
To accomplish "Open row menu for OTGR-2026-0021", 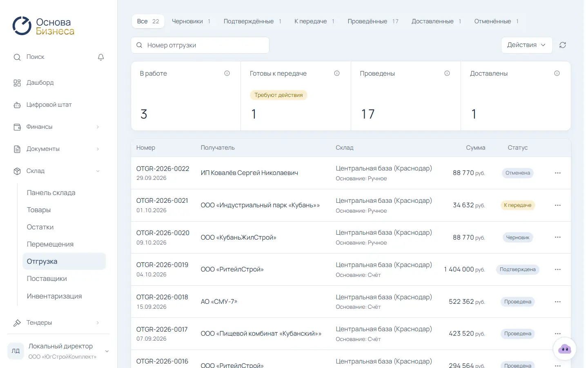I will tap(558, 205).
